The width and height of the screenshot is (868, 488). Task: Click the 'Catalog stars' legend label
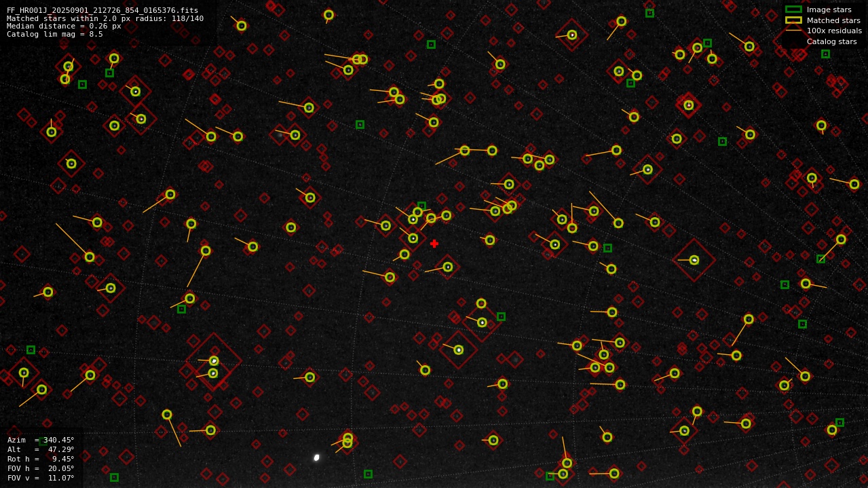click(831, 41)
